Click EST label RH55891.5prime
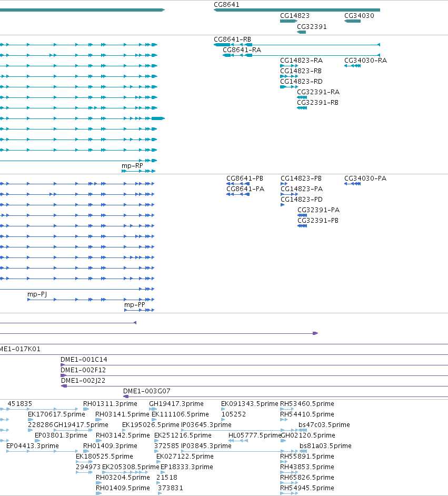The image size is (448, 496). [x=307, y=457]
